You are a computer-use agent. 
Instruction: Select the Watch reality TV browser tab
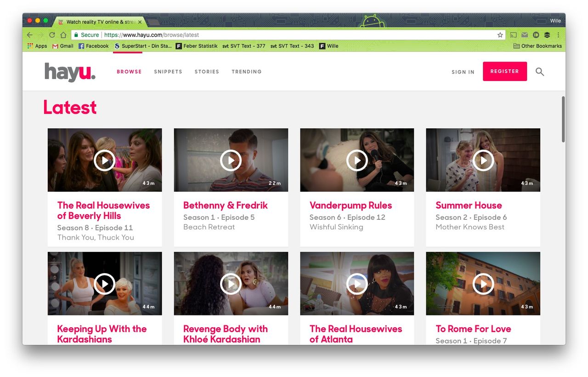(x=99, y=22)
